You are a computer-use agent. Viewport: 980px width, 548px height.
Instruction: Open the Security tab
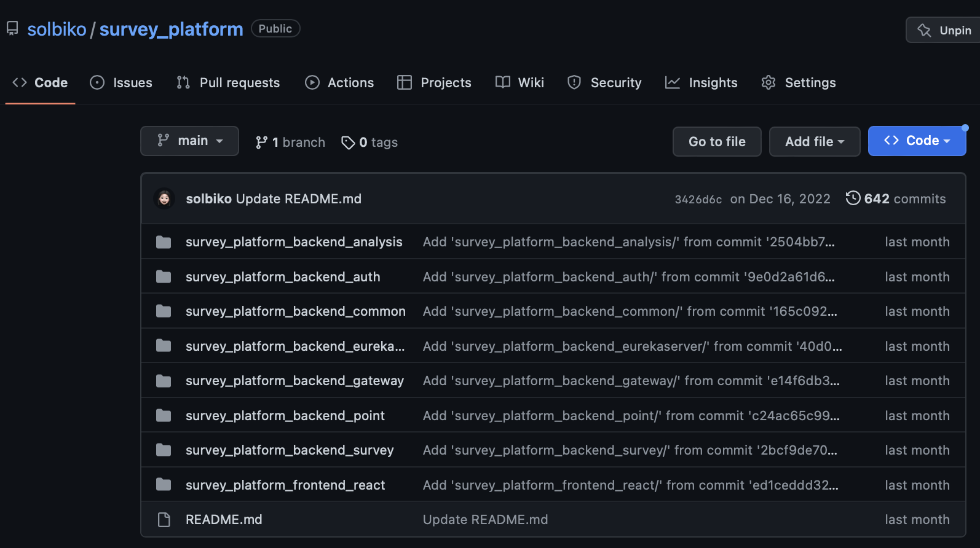pos(604,82)
